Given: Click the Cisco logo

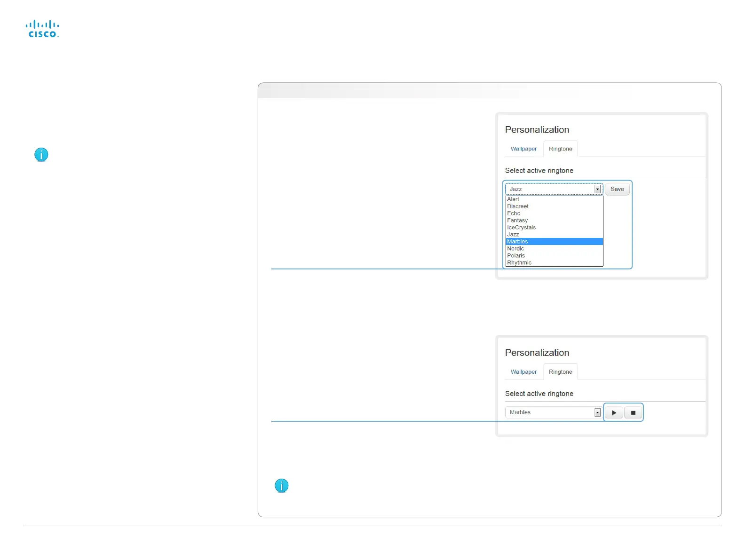Looking at the screenshot, I should (42, 29).
